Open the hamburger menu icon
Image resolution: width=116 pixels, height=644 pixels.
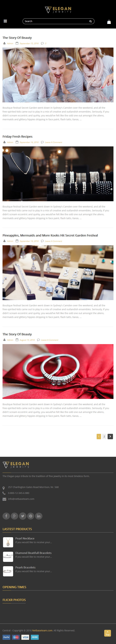click(5, 21)
